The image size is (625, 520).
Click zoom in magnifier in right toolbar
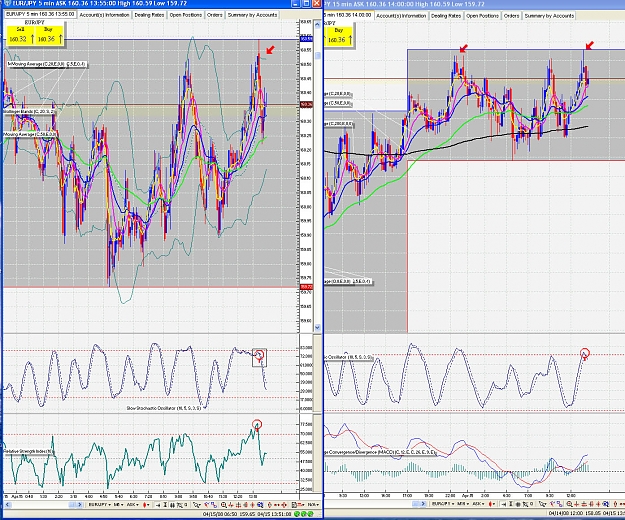pyautogui.click(x=569, y=504)
